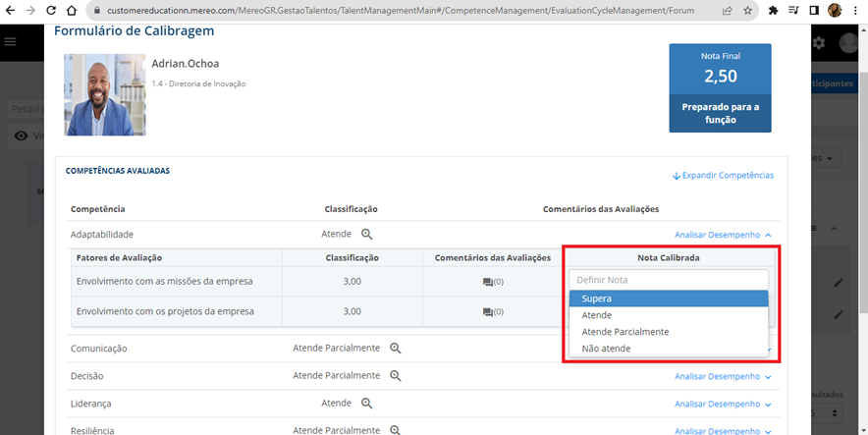Click Adrian.Ochoa profile photo
The height and width of the screenshot is (435, 868).
tap(104, 94)
